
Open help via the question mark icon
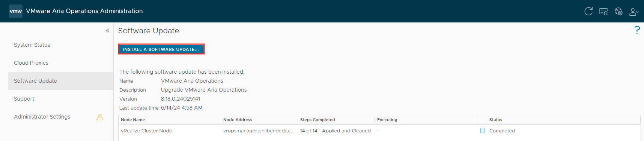[x=637, y=30]
